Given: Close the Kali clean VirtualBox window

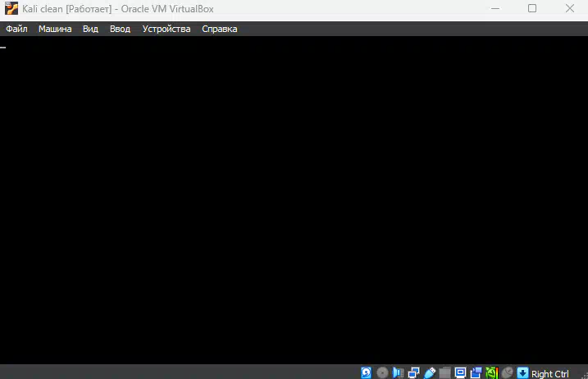Looking at the screenshot, I should (570, 8).
